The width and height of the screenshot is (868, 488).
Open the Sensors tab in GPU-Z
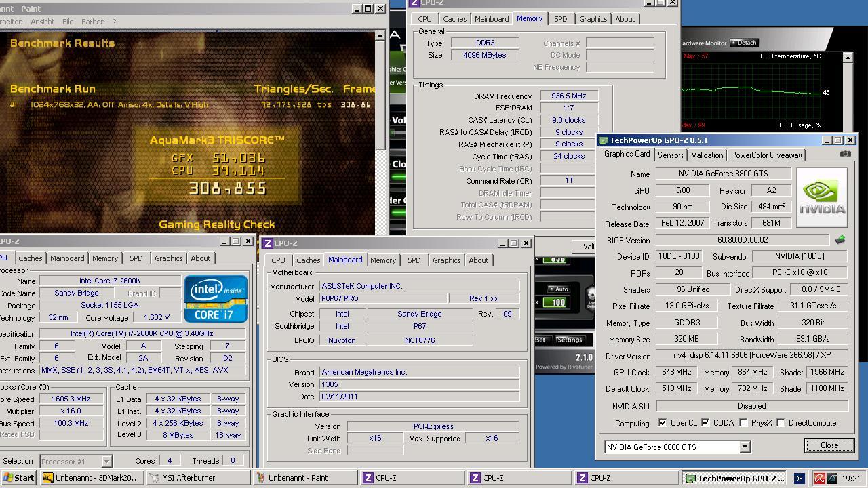(x=671, y=155)
